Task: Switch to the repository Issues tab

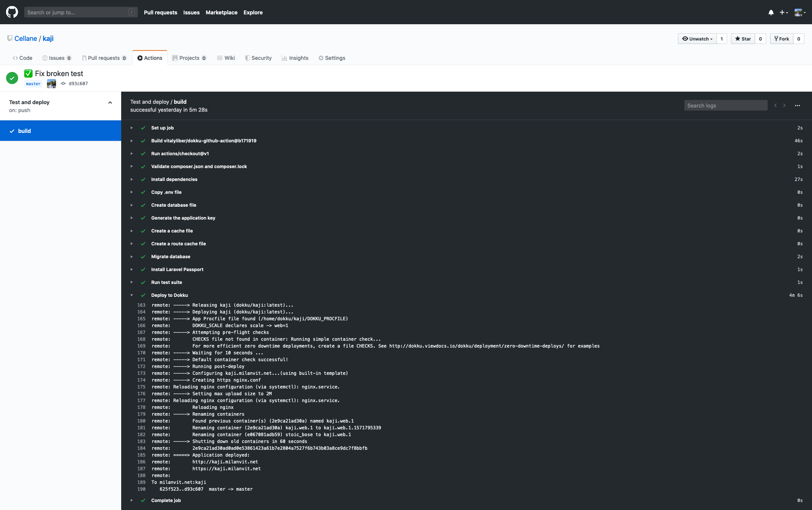Action: click(x=57, y=58)
